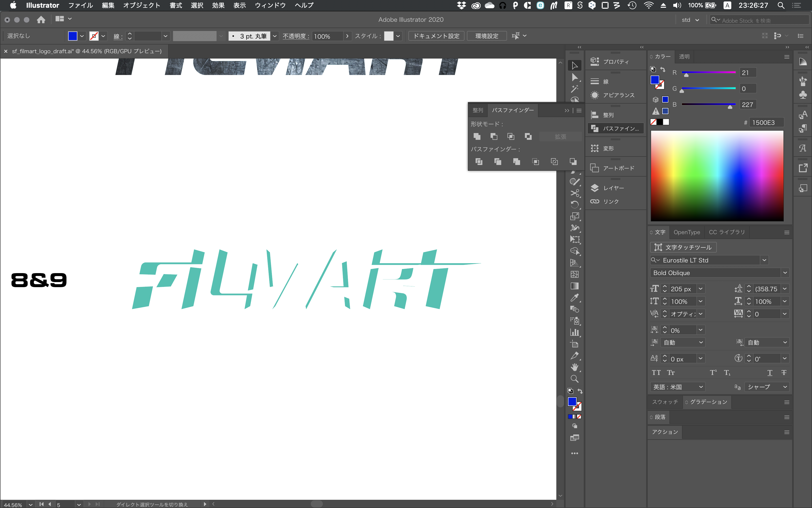This screenshot has width=812, height=508.
Task: Select the Eyedropper tool
Action: pos(574,298)
